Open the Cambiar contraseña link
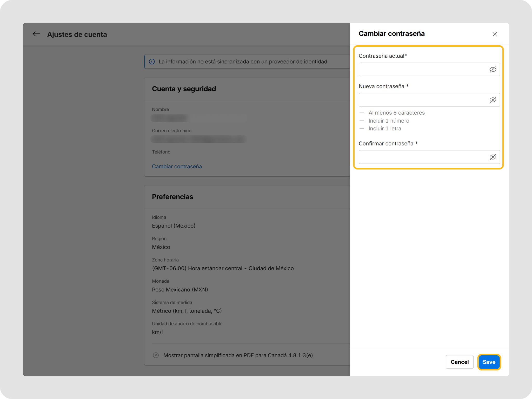The image size is (532, 399). tap(177, 167)
